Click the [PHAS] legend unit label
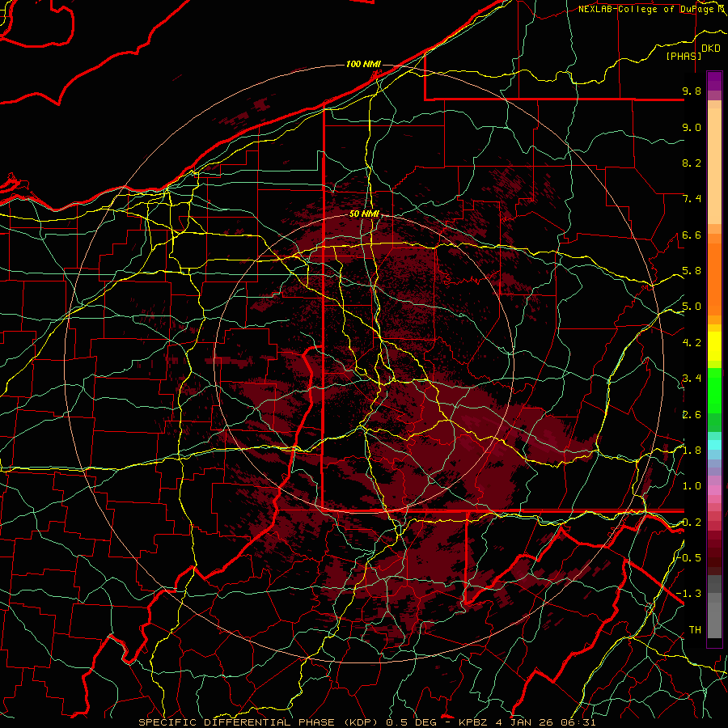This screenshot has height=728, width=728. click(684, 56)
